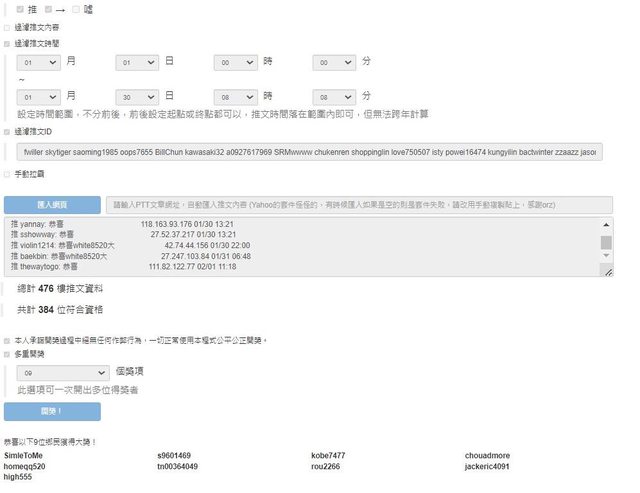Viewport: 640px width, 493px height.
Task: Toggle the 過濾推文ID checkbox
Action: (x=8, y=131)
